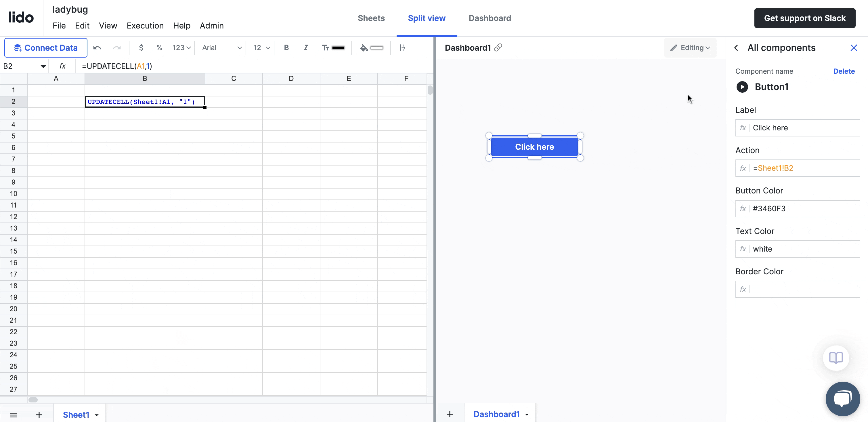
Task: Toggle italic text formatting
Action: coord(306,48)
